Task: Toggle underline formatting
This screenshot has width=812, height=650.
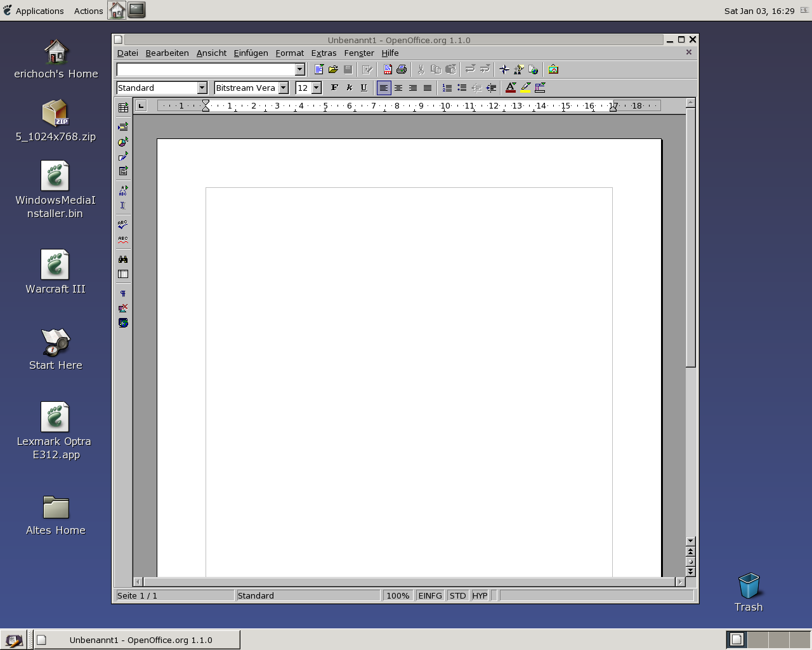Action: tap(363, 88)
